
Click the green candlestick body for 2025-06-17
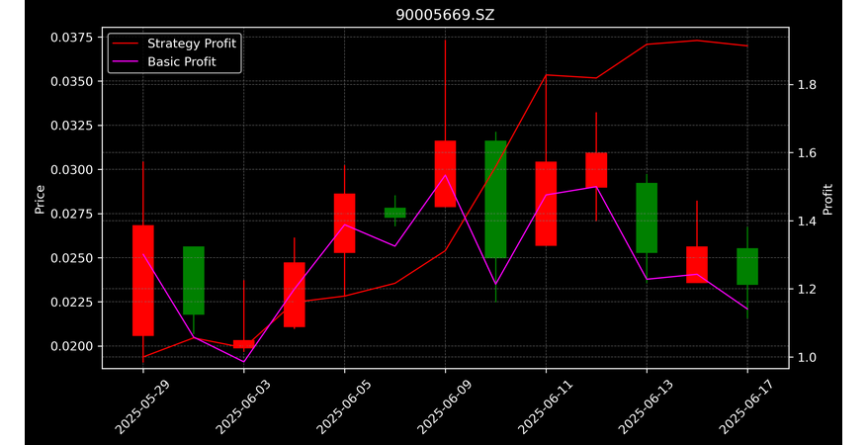[747, 267]
